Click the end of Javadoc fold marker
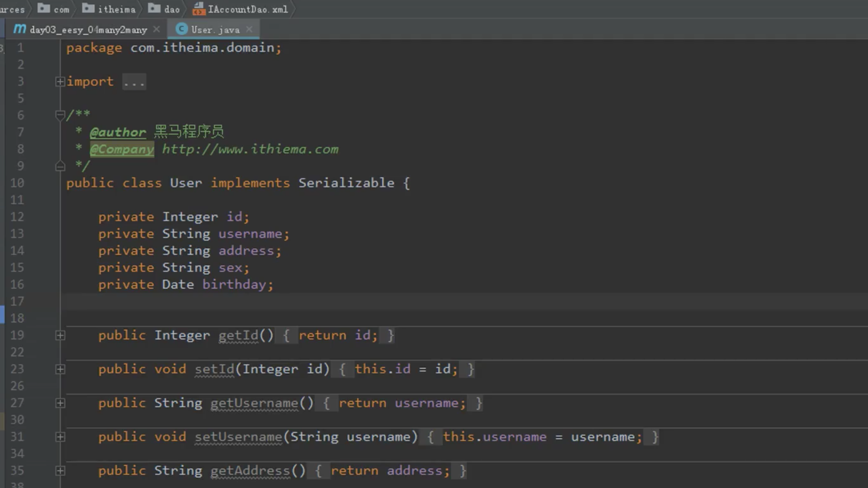 click(x=60, y=166)
